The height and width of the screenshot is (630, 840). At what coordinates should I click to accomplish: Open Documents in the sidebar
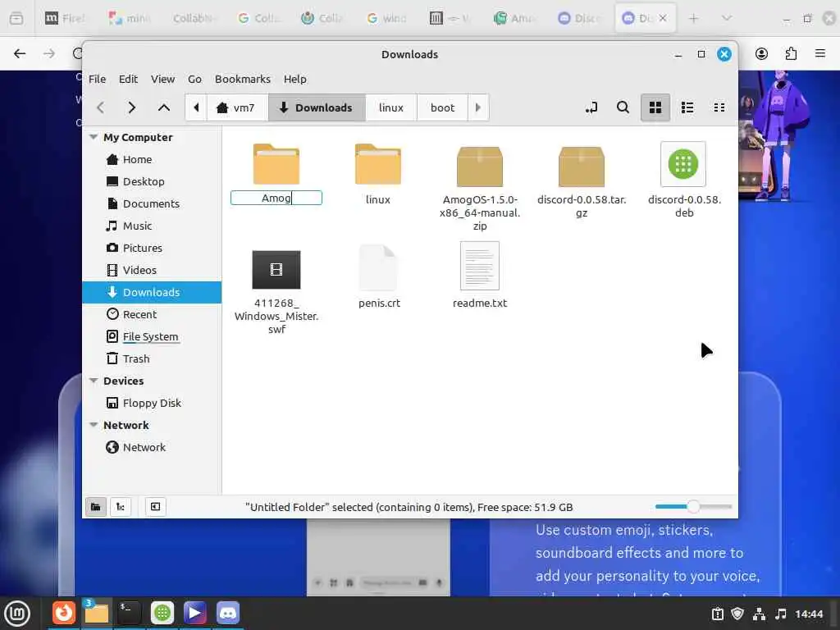pyautogui.click(x=152, y=203)
